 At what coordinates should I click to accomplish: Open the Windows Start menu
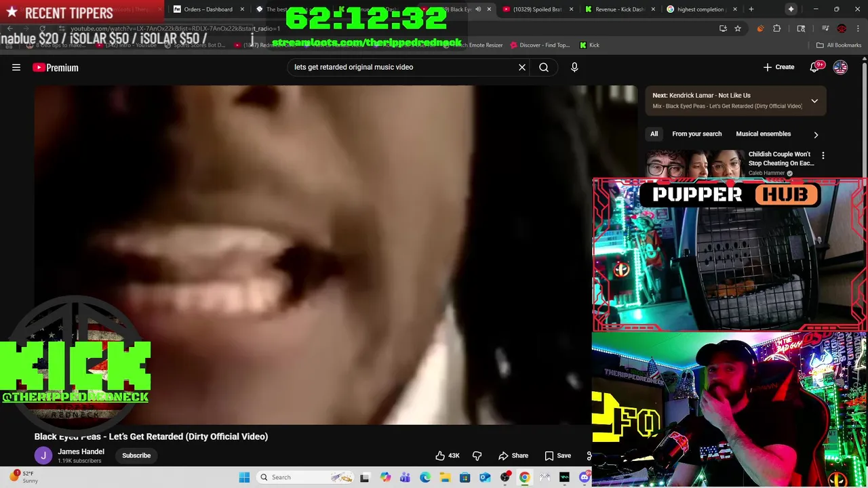[x=244, y=477]
